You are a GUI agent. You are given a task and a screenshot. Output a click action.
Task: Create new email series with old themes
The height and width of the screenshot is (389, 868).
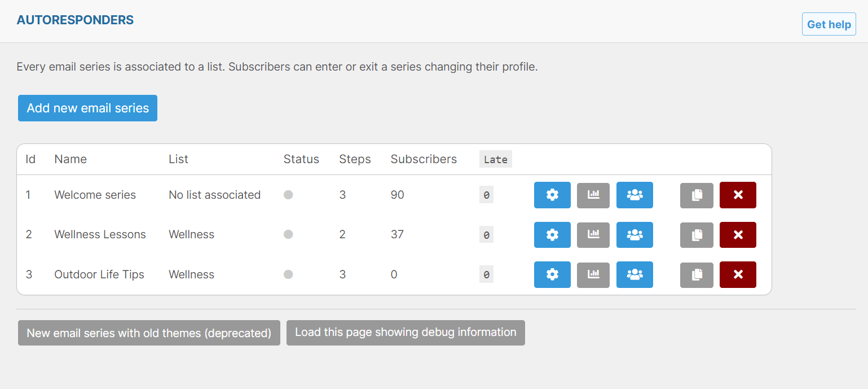pyautogui.click(x=149, y=333)
